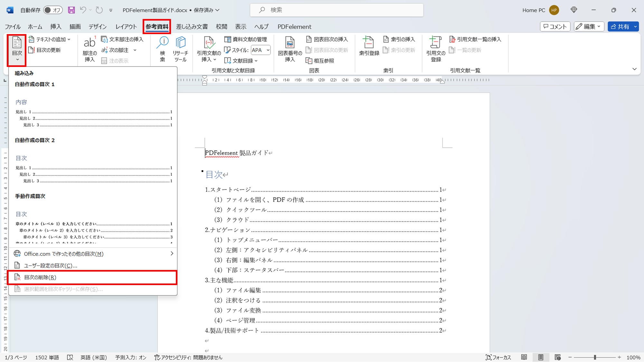Switch to the 挿入 tab
Screen dimensions: 644x362
tap(56, 26)
